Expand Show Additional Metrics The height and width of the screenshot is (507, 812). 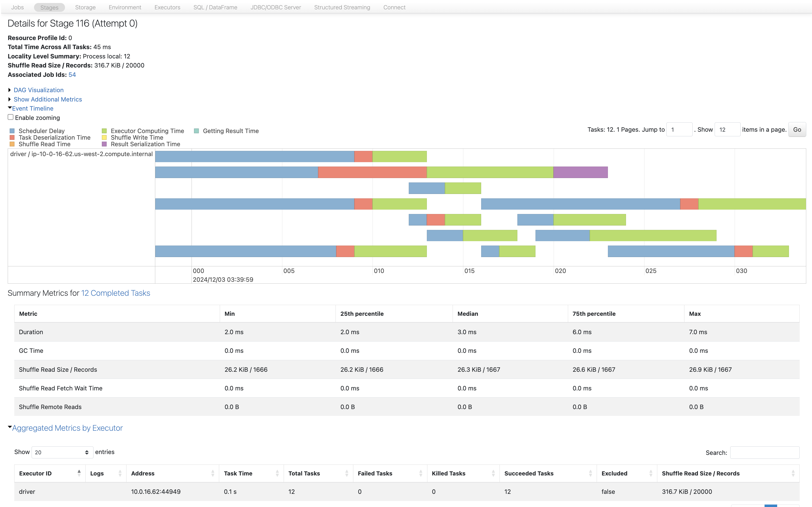pyautogui.click(x=48, y=99)
